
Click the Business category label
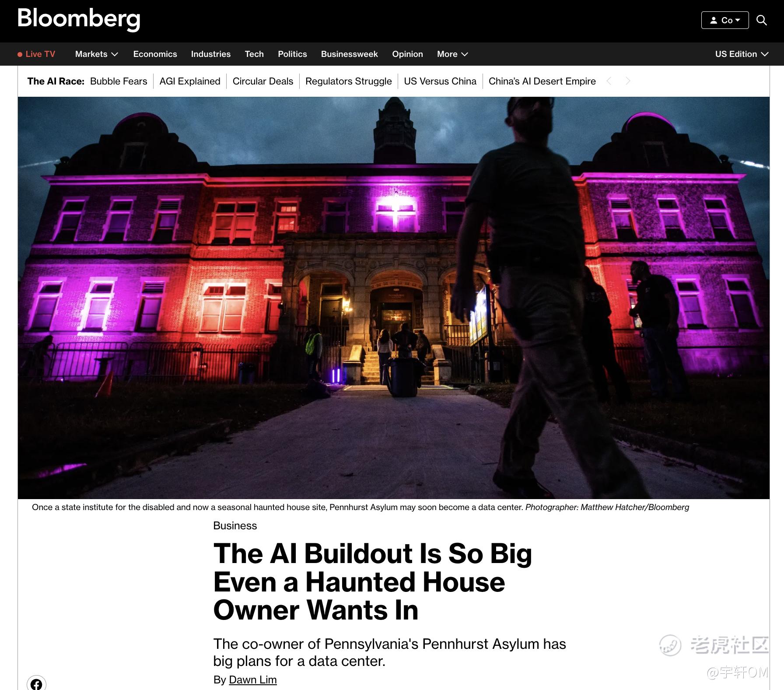pos(235,525)
